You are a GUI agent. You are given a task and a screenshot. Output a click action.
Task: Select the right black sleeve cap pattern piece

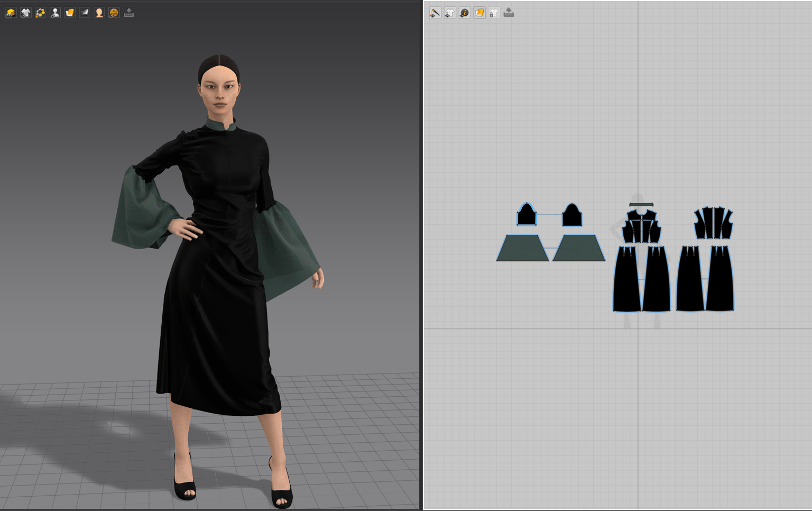[572, 215]
